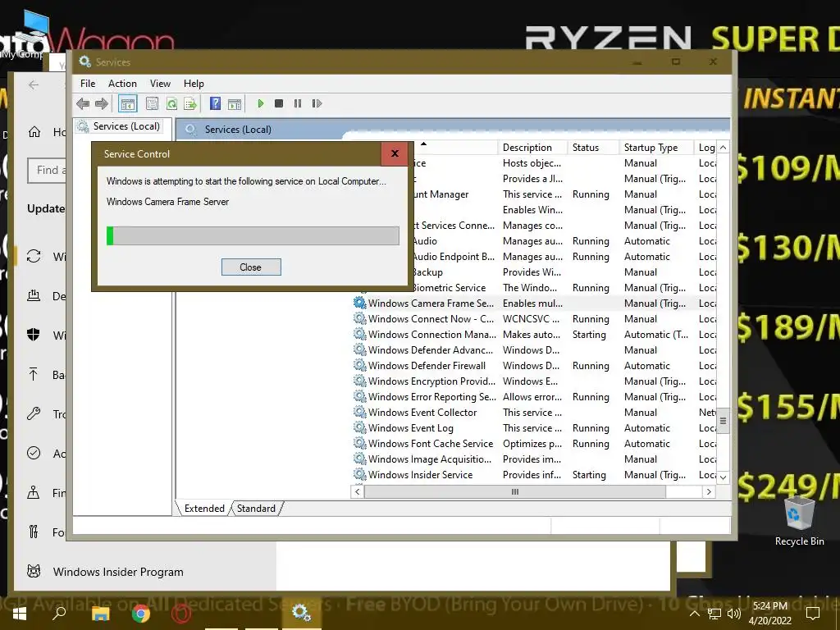Open the Properties toolbar icon

coord(152,103)
